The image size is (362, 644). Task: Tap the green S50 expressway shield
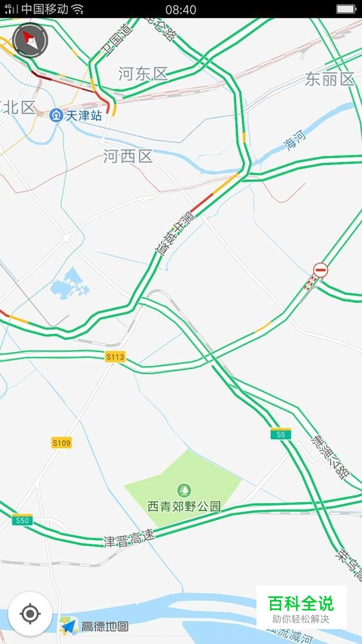(22, 519)
